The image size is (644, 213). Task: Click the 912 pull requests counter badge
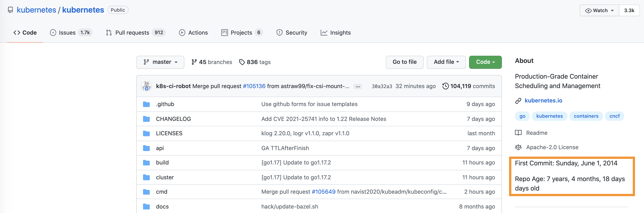point(159,33)
